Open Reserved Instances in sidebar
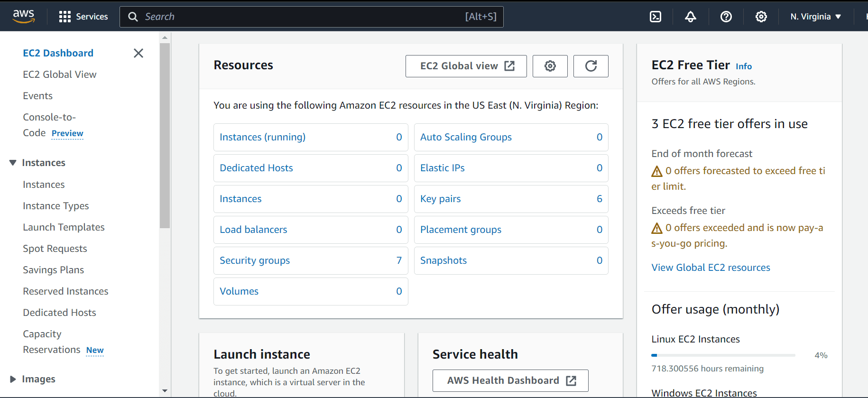The width and height of the screenshot is (868, 398). click(65, 291)
